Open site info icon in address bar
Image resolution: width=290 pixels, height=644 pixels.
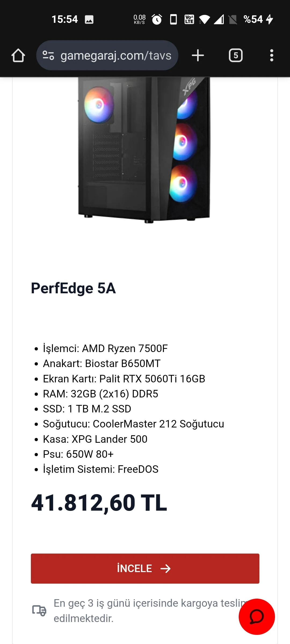tap(48, 56)
